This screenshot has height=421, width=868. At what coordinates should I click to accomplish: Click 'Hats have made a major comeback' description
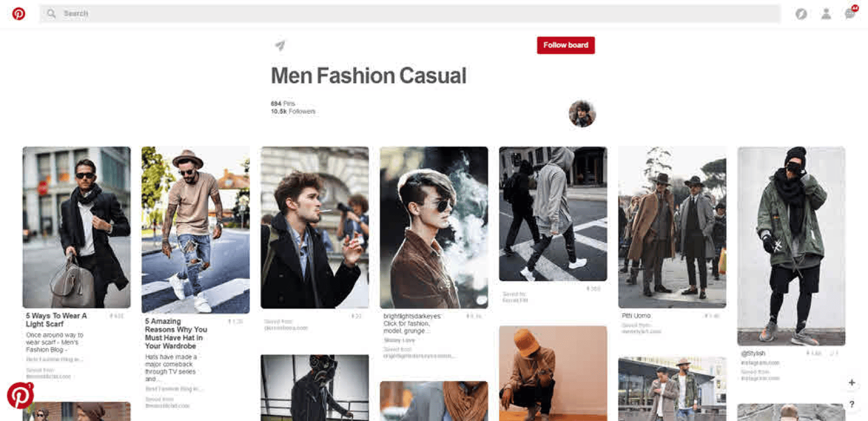point(171,368)
